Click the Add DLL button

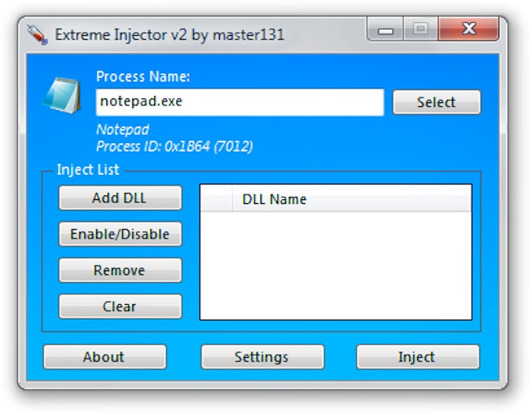120,198
